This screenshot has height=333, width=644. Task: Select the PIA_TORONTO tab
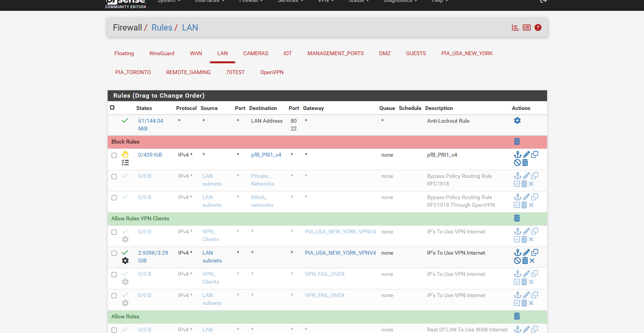tap(133, 72)
